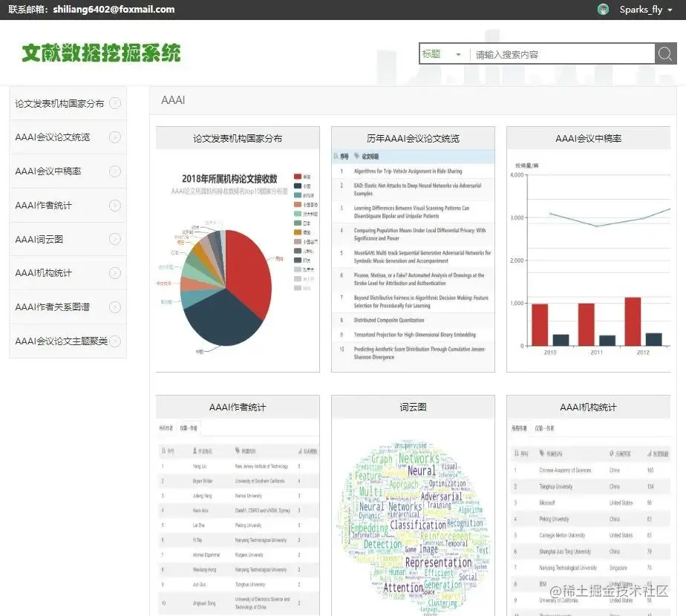Select 所有作者 tab in AAAI作者统计 panel
This screenshot has width=686, height=616.
(166, 428)
